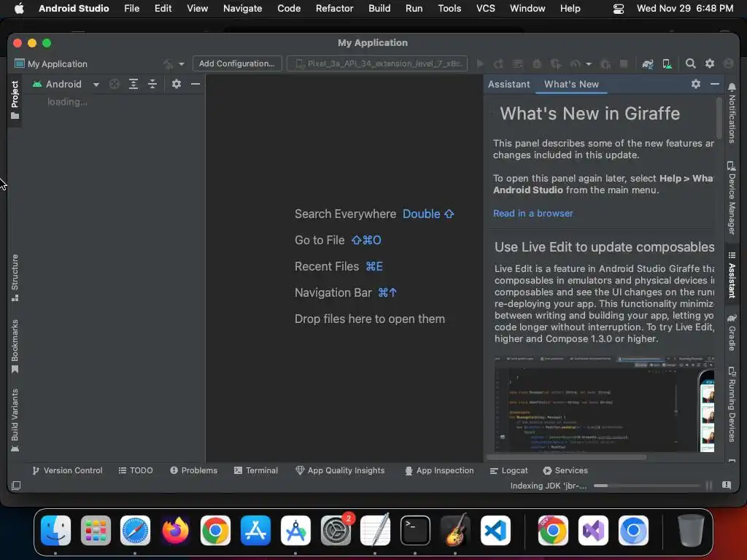Viewport: 747px width, 560px height.
Task: Open the Device Manager side tool window
Action: tap(732, 198)
